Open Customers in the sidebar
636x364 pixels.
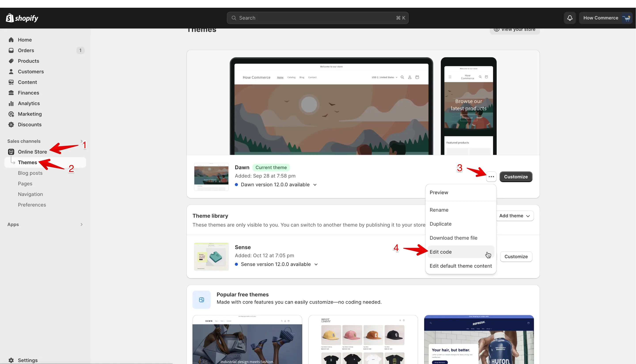(31, 72)
